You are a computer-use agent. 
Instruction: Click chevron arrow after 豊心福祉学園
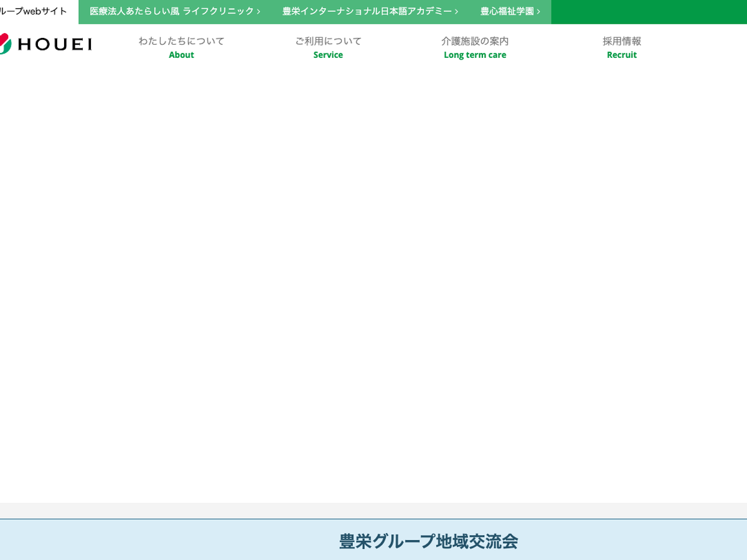coord(538,12)
